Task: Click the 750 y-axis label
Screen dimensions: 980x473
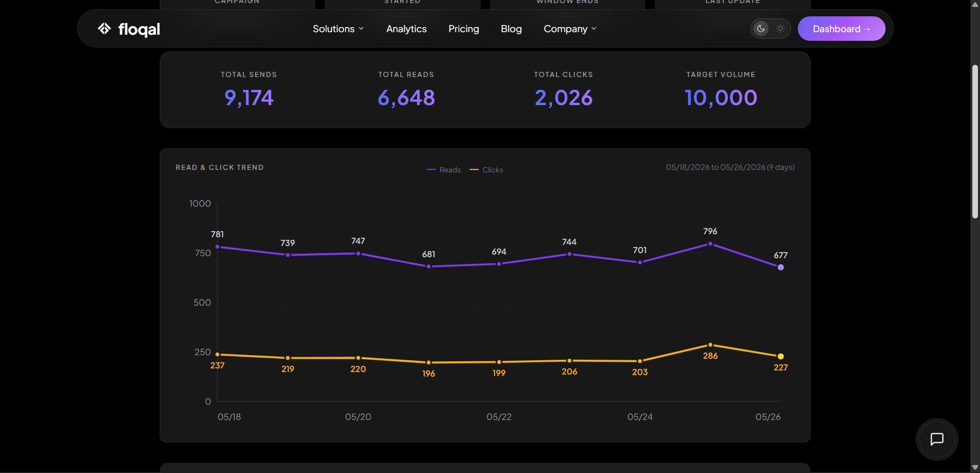Action: pyautogui.click(x=203, y=253)
